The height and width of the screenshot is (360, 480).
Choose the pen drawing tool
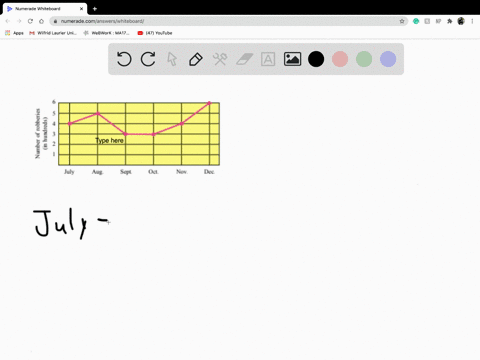(196, 59)
